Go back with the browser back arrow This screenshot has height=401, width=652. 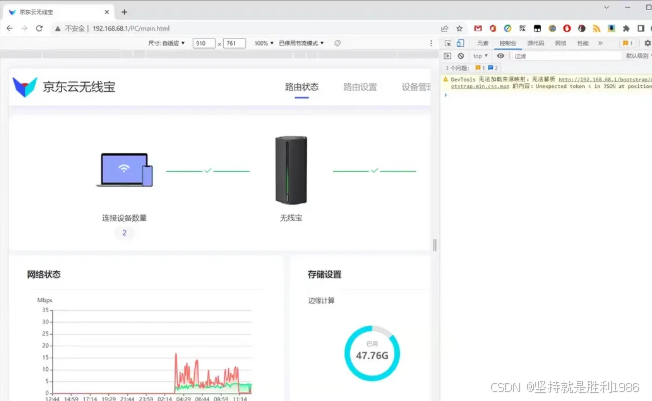pos(10,28)
